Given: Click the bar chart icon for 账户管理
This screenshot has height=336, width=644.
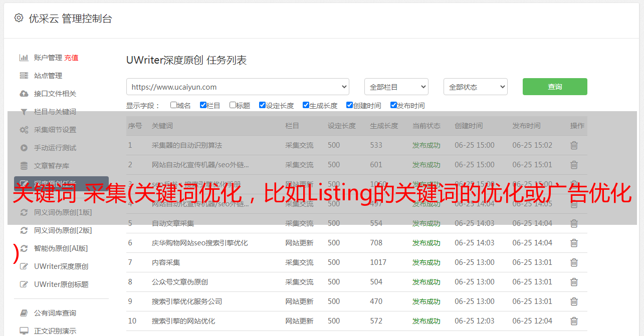Looking at the screenshot, I should point(24,58).
